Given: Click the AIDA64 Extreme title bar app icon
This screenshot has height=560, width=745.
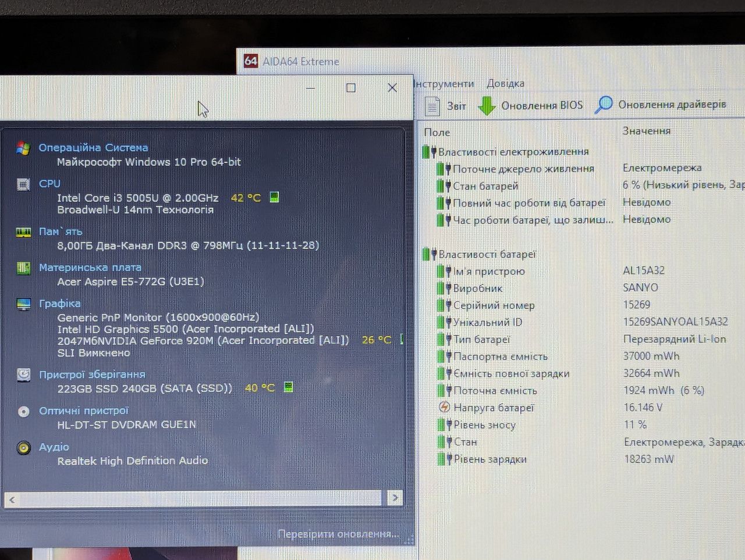Looking at the screenshot, I should pos(251,61).
